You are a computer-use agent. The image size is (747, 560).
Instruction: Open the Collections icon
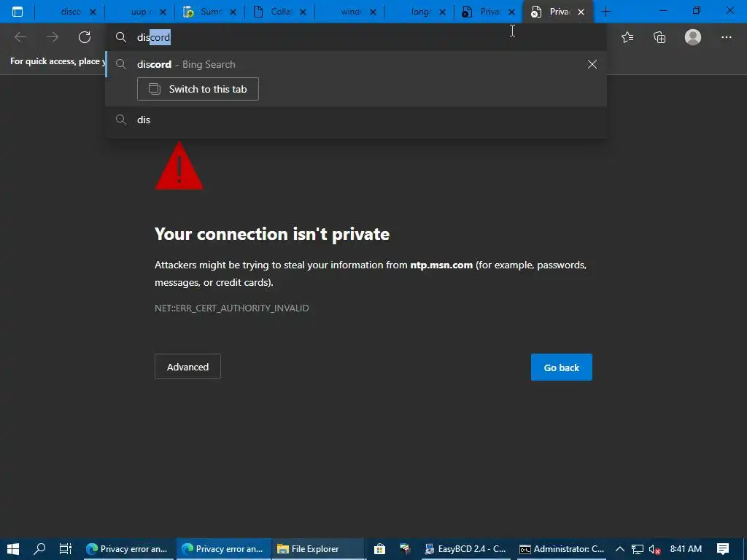click(659, 37)
